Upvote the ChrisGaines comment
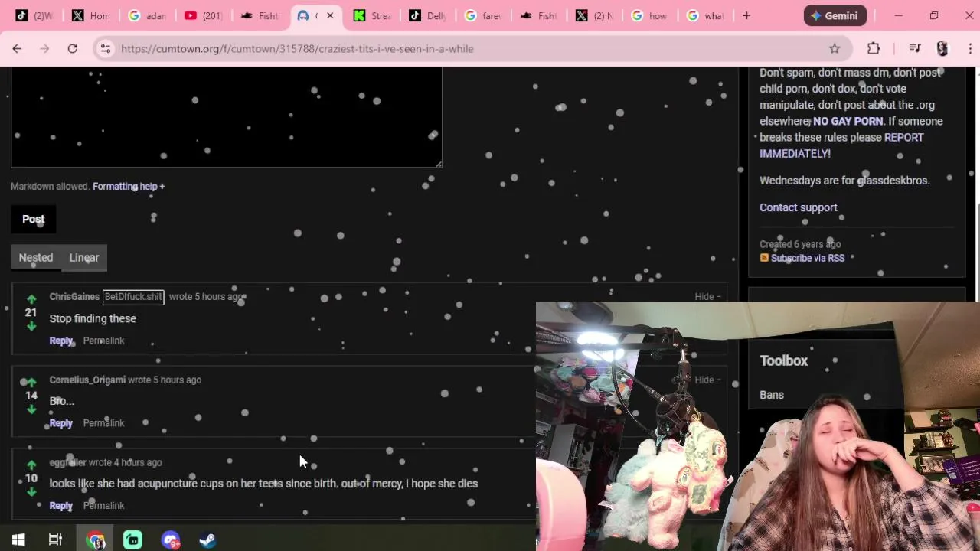Screen dimensions: 980x551 [31, 299]
